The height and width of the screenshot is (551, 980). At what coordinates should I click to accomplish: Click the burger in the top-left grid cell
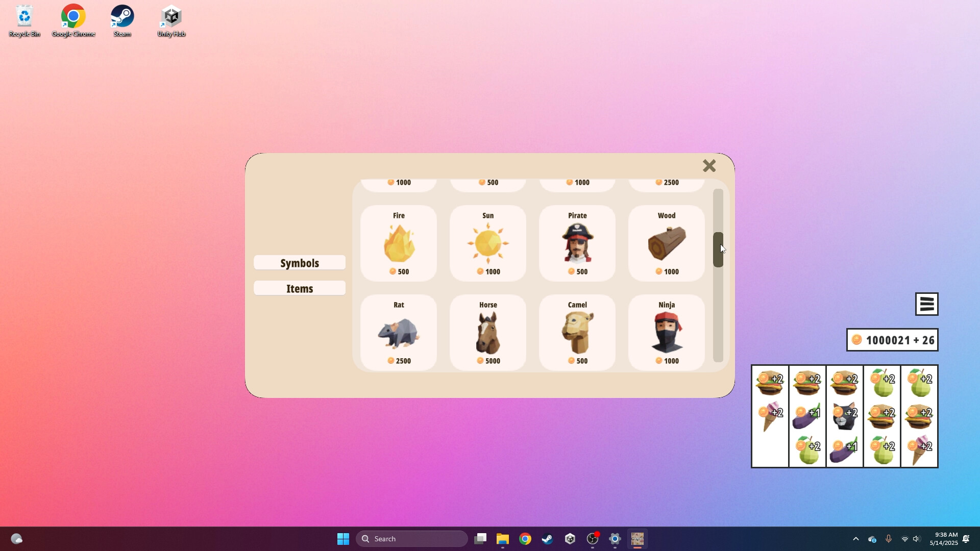[x=769, y=383]
